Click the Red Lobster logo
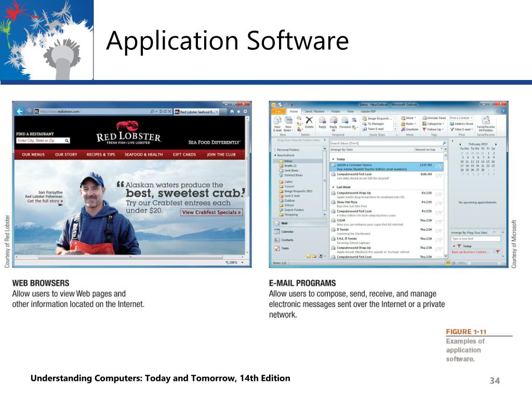Image resolution: width=532 pixels, height=399 pixels. pos(129,134)
